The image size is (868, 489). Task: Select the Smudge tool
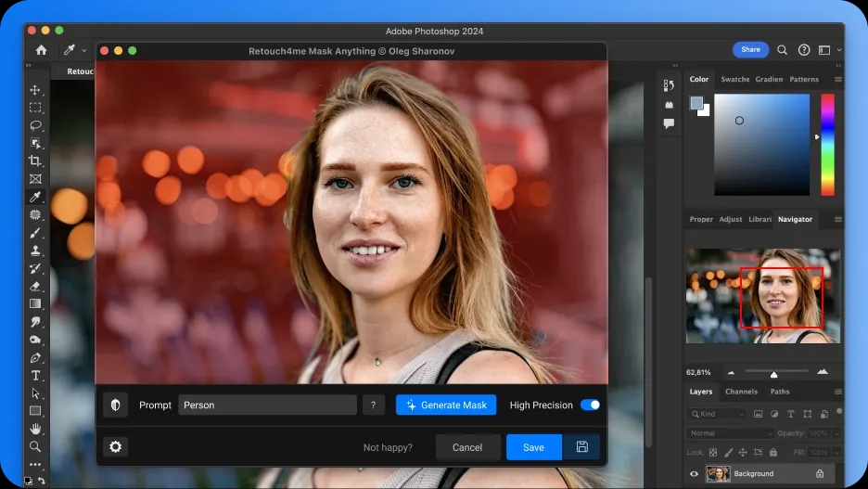(x=35, y=322)
